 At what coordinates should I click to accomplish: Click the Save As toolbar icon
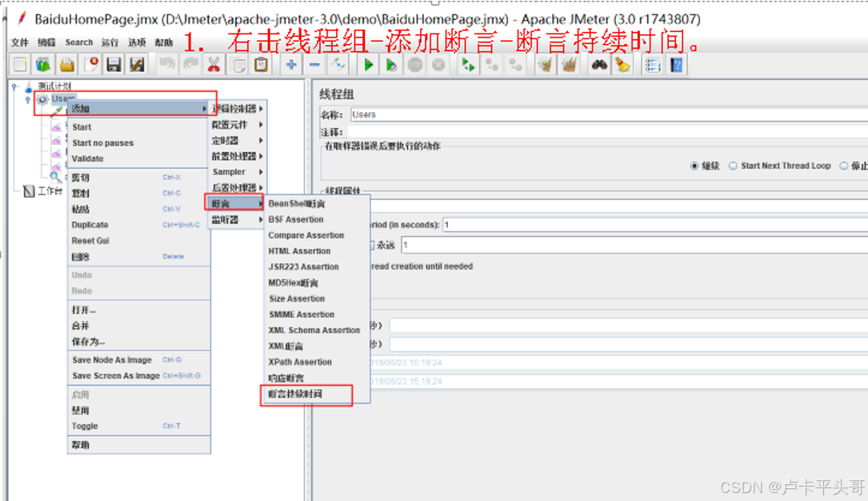(x=137, y=65)
